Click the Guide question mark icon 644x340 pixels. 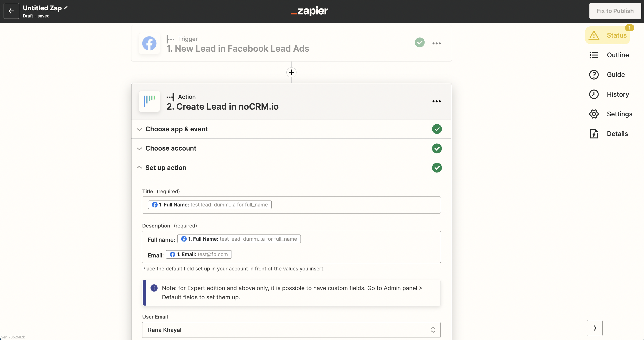click(x=594, y=75)
